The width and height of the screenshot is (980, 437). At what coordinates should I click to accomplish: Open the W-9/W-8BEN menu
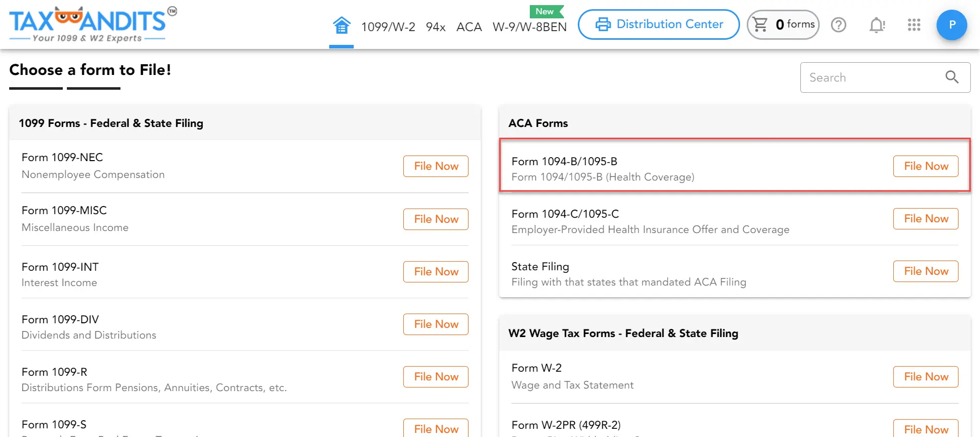coord(529,27)
